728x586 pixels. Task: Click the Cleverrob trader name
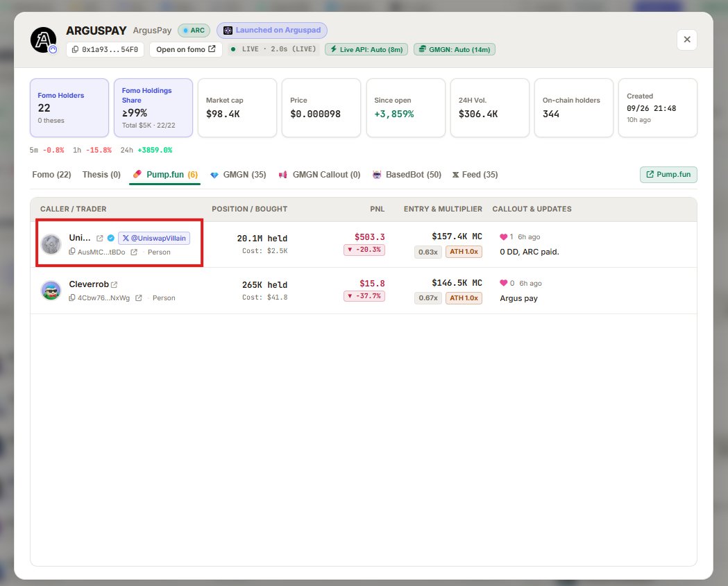[x=89, y=284]
